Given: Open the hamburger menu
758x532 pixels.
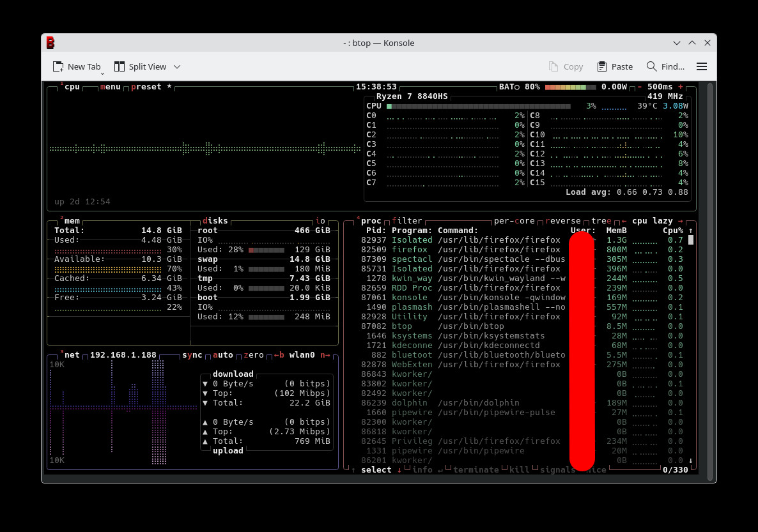Looking at the screenshot, I should [702, 66].
